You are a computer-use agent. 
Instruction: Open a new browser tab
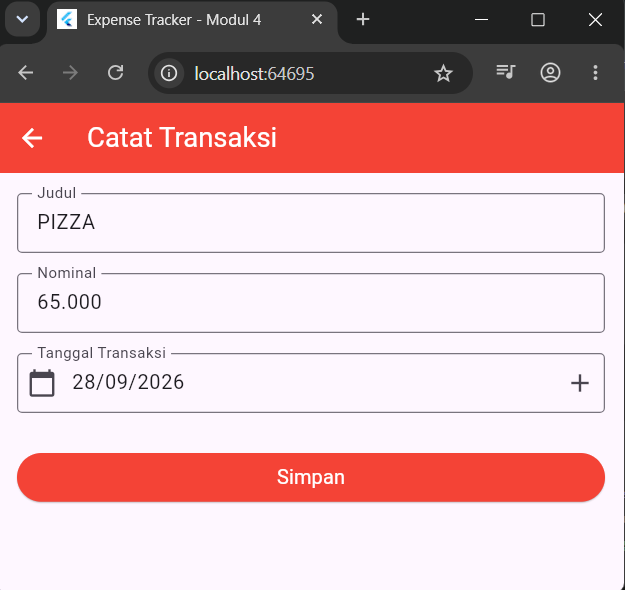[x=363, y=19]
